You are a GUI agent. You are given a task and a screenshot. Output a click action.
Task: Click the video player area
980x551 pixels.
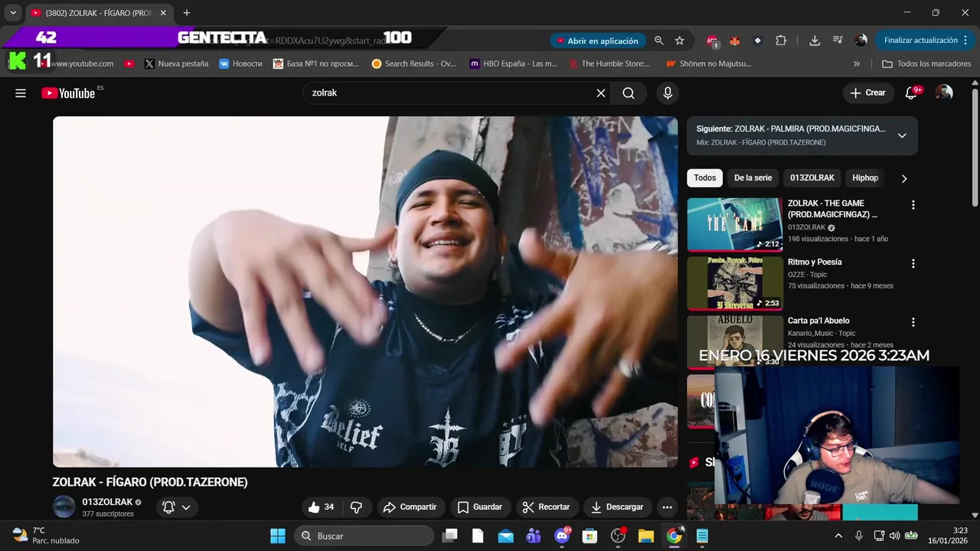click(x=365, y=292)
